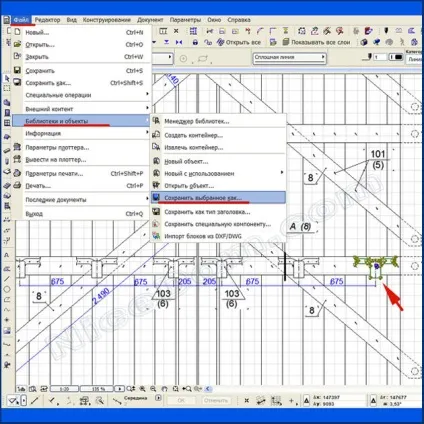
Task: Choose 'Импорт блоков из DXF/DWG'
Action: click(x=218, y=236)
